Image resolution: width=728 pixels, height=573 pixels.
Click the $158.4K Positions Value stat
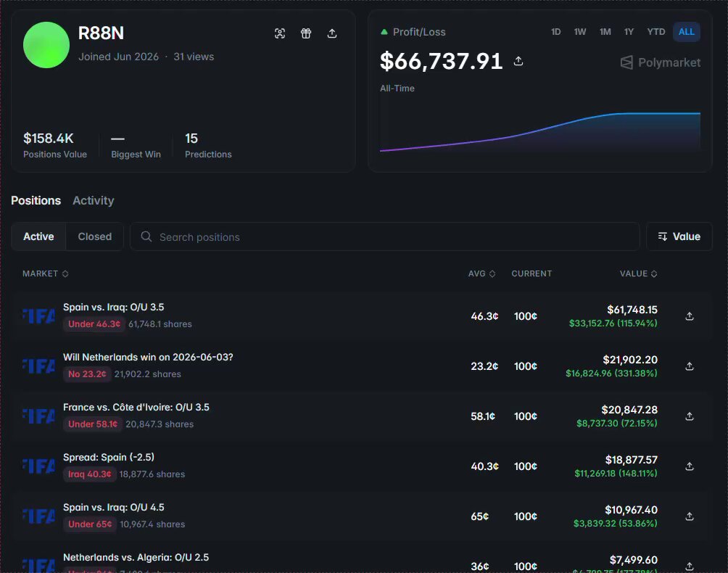(55, 145)
